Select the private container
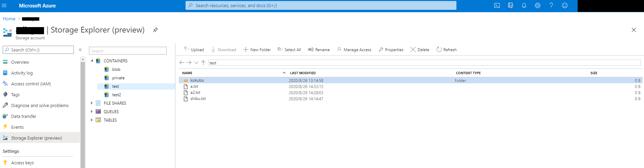The width and height of the screenshot is (644, 168). [x=118, y=78]
